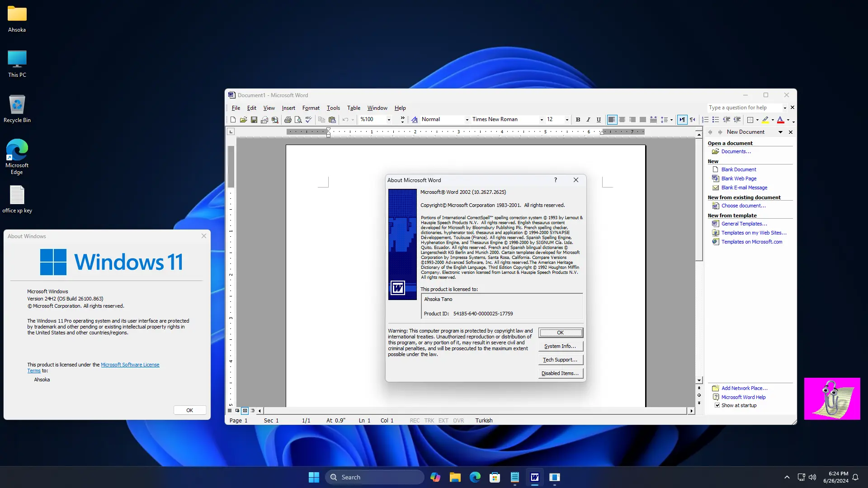The width and height of the screenshot is (868, 488).
Task: Expand line spacing dropdown arrow
Action: point(671,120)
